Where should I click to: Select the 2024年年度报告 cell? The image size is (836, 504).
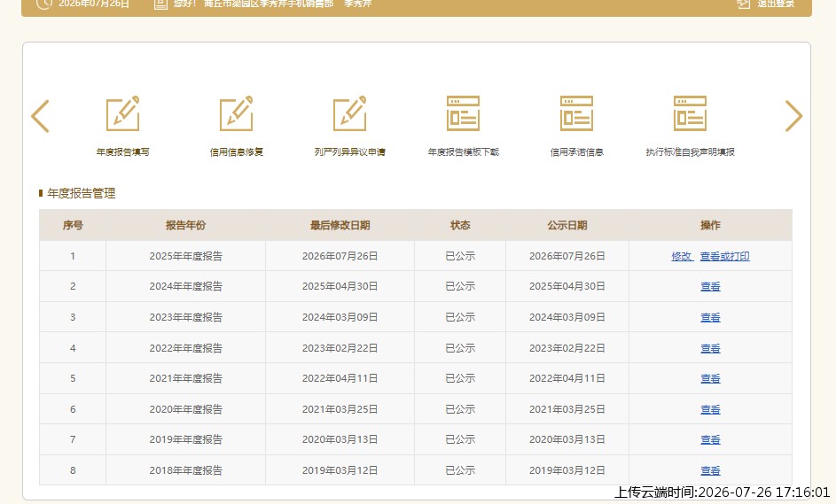[185, 287]
